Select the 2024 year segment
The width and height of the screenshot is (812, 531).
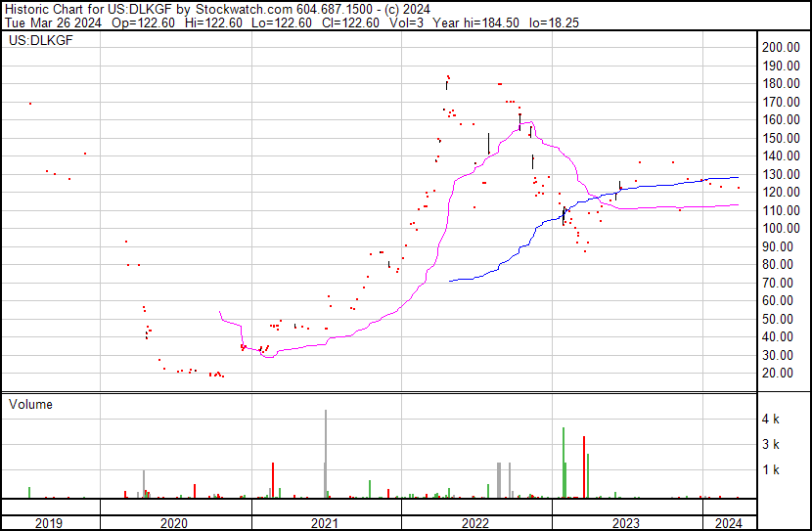pos(730,523)
